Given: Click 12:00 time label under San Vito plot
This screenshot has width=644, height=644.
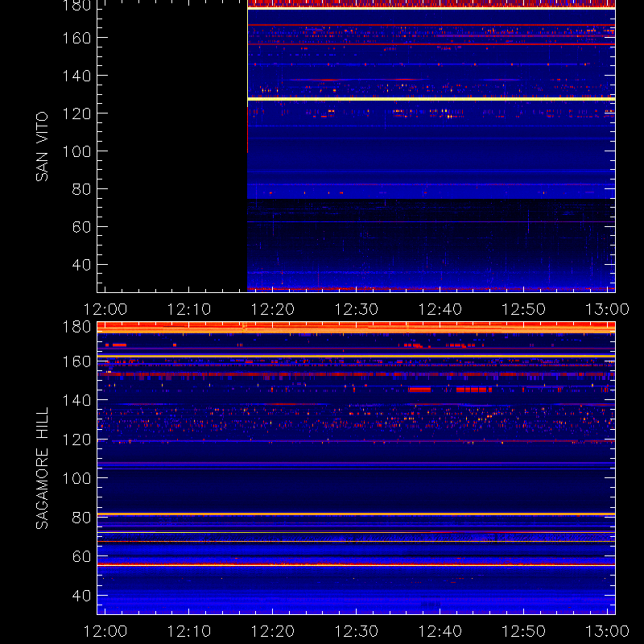Looking at the screenshot, I should coord(105,309).
